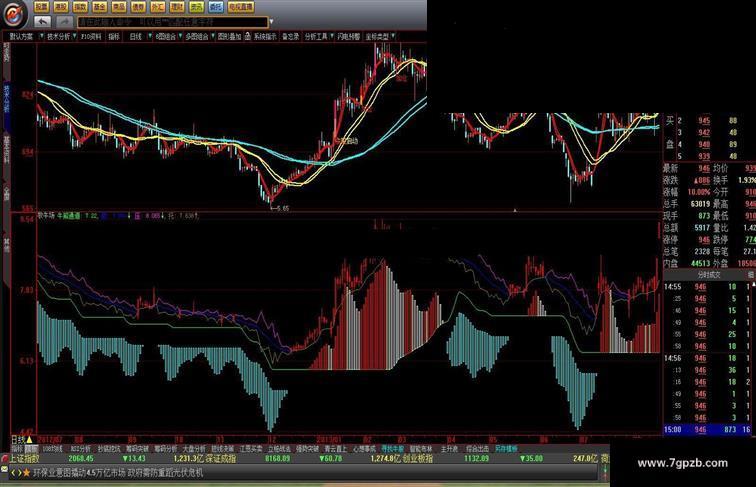This screenshot has height=487, width=756.
Task: Open the 港股 market button
Action: coord(61,7)
